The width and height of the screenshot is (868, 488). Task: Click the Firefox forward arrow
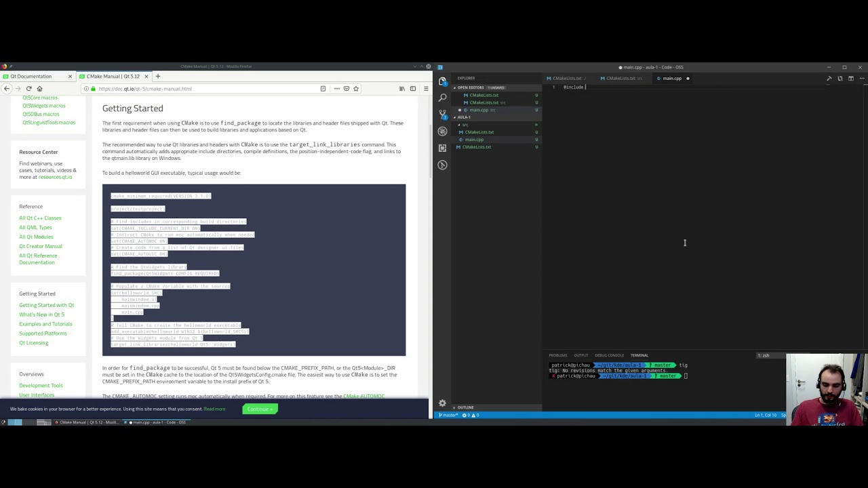pos(18,89)
